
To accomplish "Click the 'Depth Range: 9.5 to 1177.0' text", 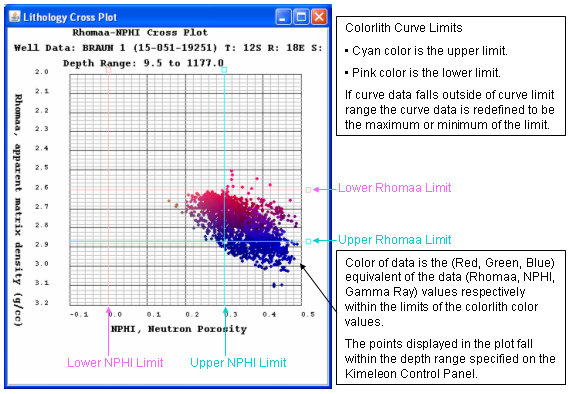I will [143, 63].
